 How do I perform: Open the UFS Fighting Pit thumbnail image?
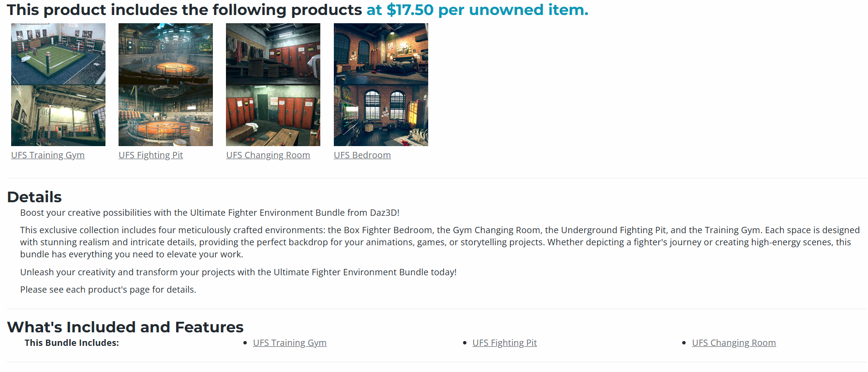[165, 85]
